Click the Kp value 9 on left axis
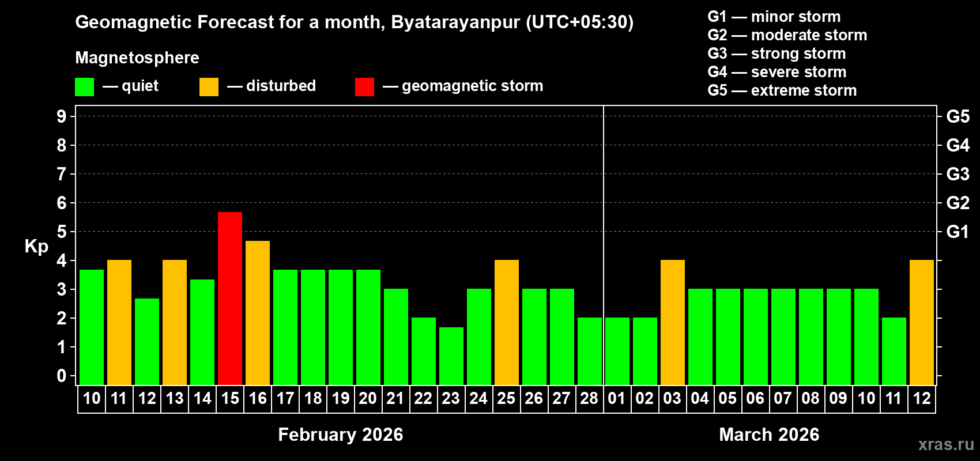The height and width of the screenshot is (461, 980). 62,116
